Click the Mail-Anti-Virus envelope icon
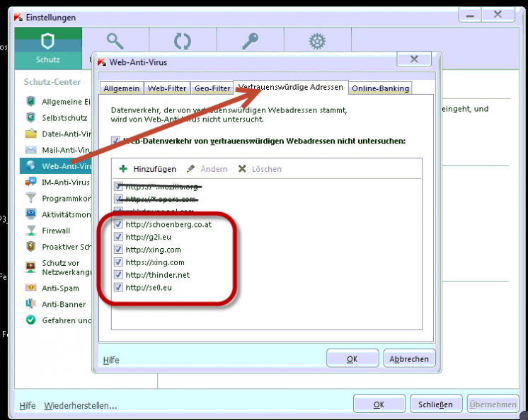The image size is (528, 420). coord(31,150)
